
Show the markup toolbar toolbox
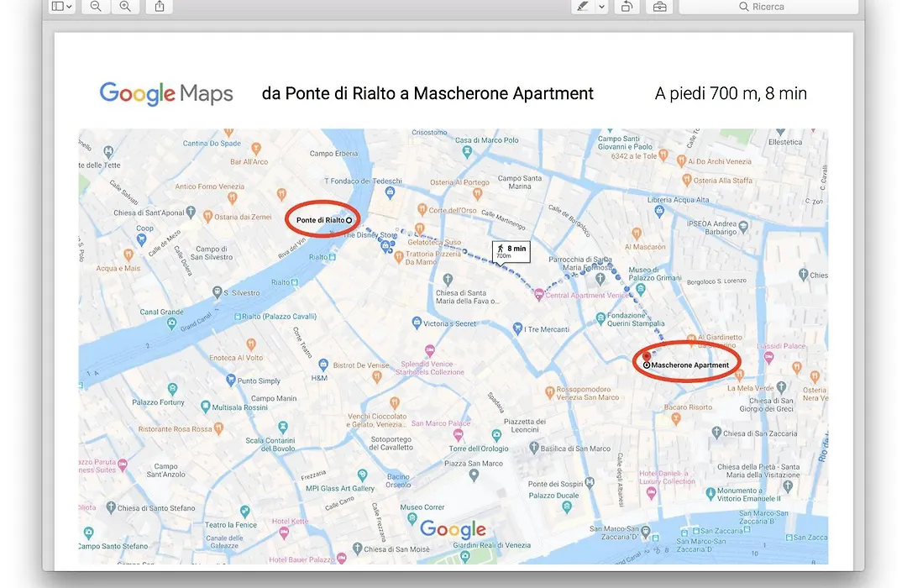660,7
